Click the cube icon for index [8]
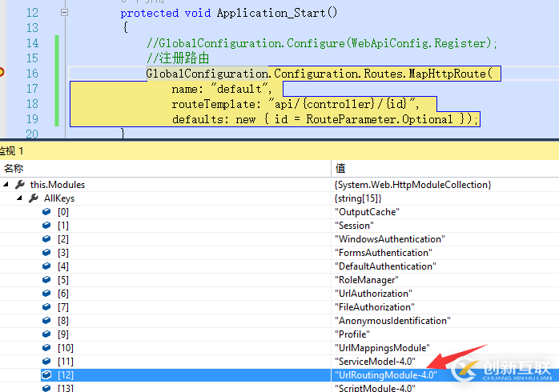This screenshot has height=392, width=559. (46, 321)
